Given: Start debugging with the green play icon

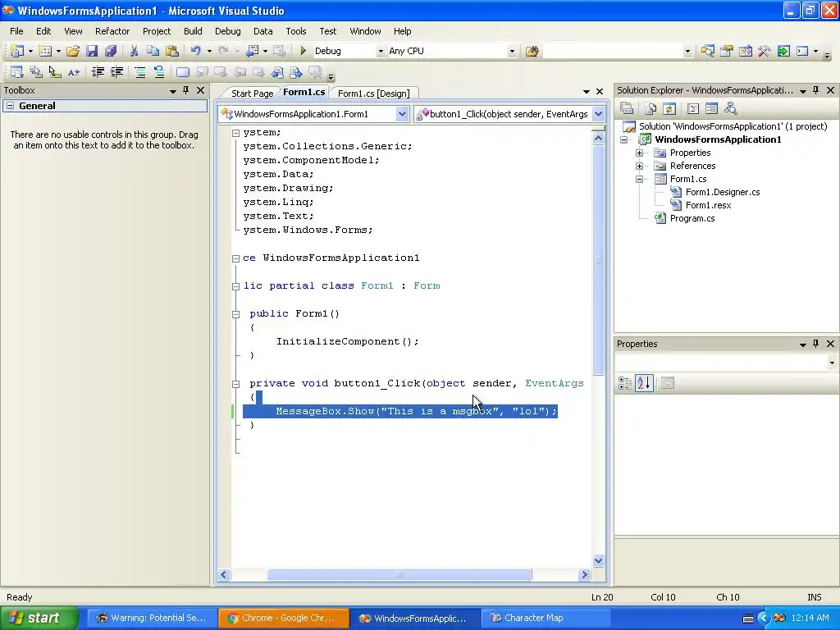Looking at the screenshot, I should click(304, 51).
